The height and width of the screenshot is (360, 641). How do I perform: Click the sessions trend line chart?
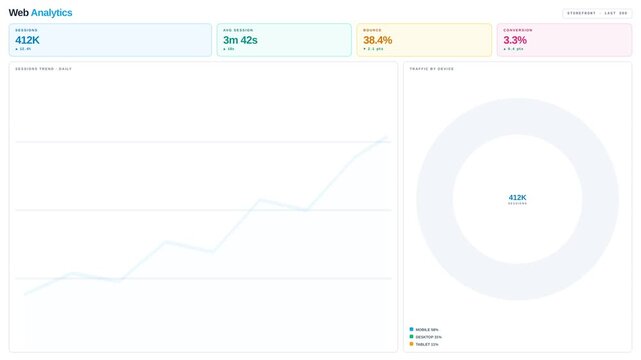pyautogui.click(x=203, y=212)
